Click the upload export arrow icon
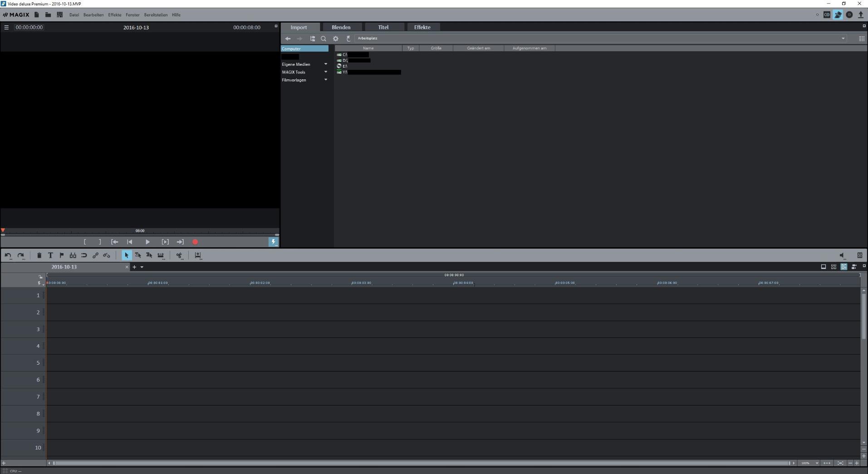 [x=860, y=15]
